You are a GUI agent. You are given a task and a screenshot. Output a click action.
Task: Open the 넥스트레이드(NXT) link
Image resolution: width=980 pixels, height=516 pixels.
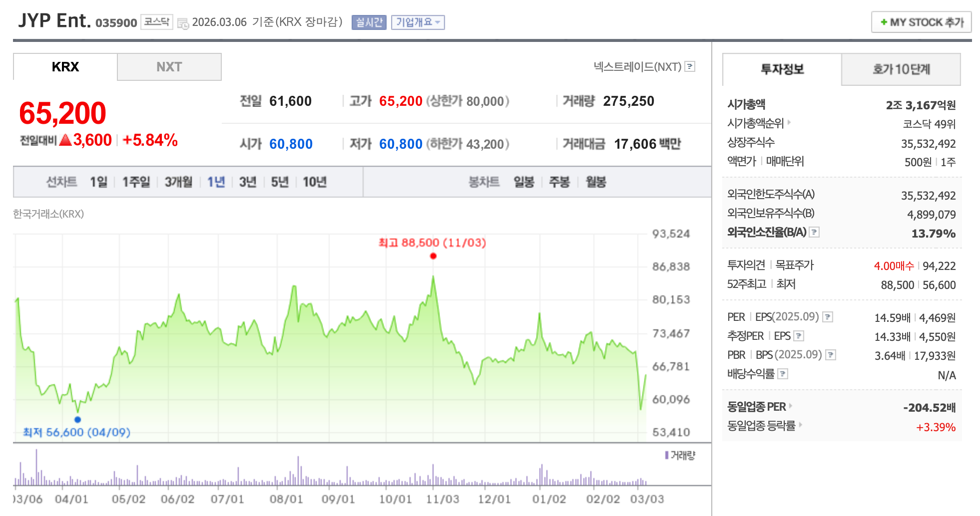(x=637, y=67)
